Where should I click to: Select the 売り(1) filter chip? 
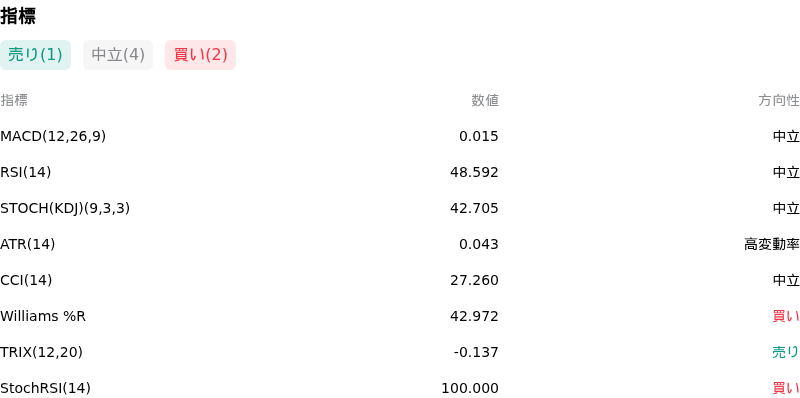tap(35, 55)
